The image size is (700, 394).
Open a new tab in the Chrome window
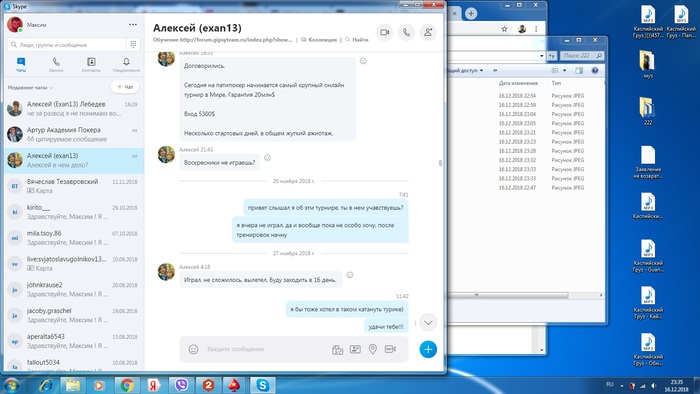471,13
